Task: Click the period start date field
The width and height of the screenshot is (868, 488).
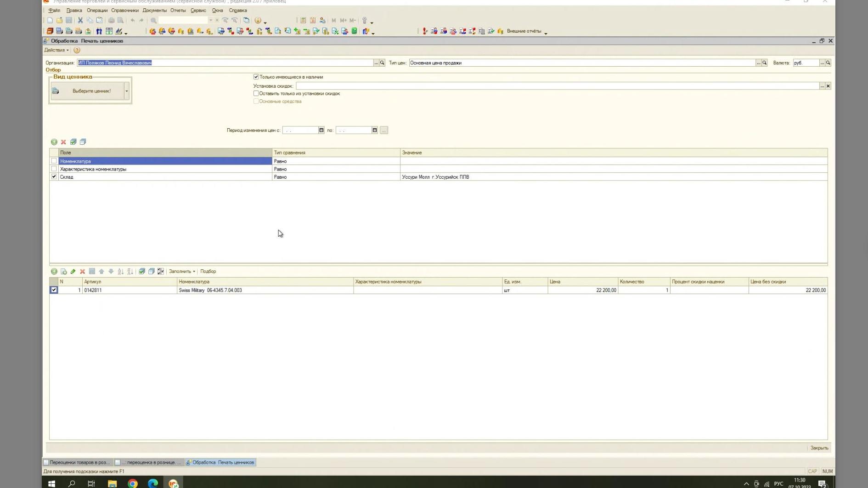Action: coord(300,131)
